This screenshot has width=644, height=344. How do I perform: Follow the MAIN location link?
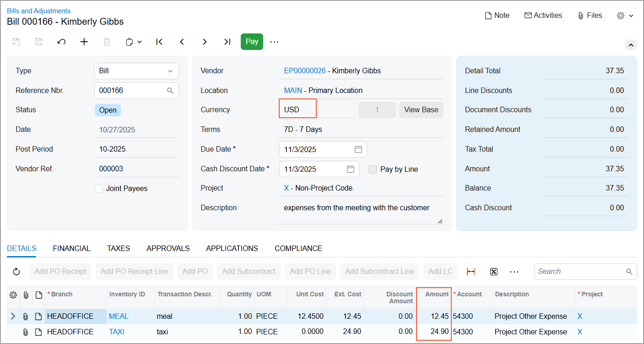(x=293, y=91)
